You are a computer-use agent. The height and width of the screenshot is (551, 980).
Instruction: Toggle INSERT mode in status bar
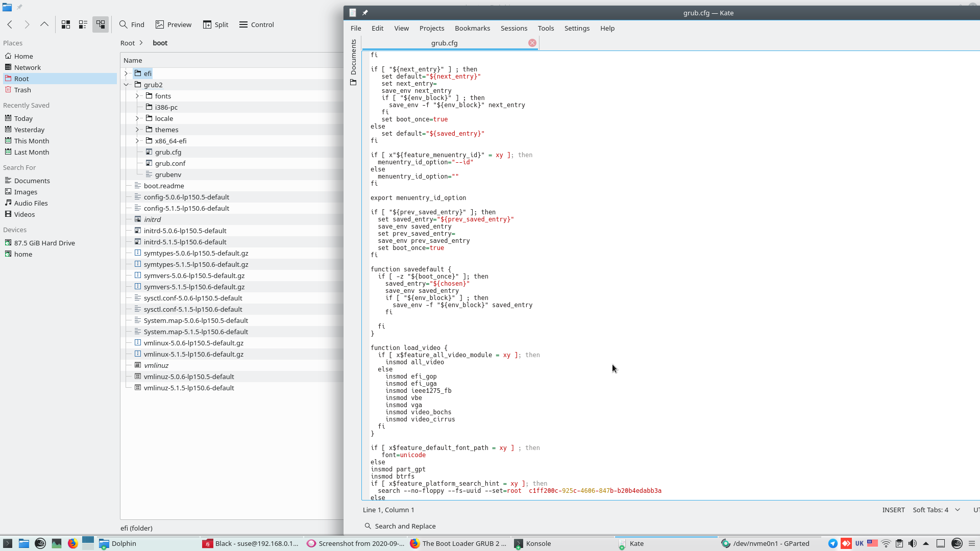pyautogui.click(x=893, y=510)
